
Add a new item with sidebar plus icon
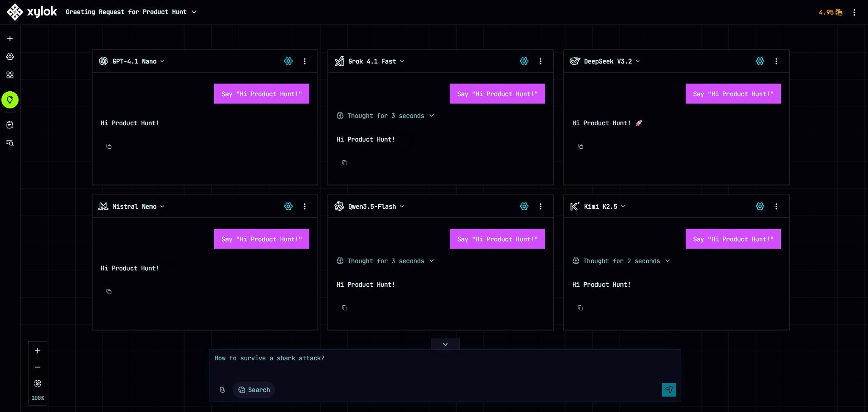pyautogui.click(x=10, y=39)
